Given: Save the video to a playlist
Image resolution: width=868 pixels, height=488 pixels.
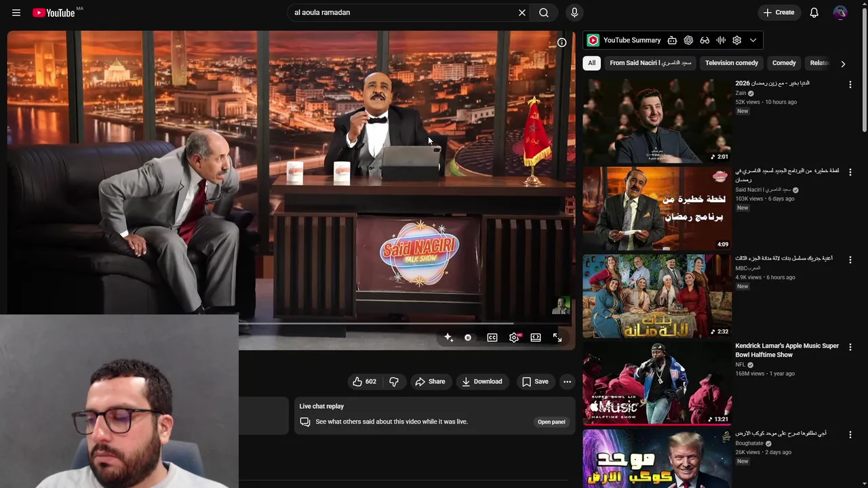Looking at the screenshot, I should [535, 382].
